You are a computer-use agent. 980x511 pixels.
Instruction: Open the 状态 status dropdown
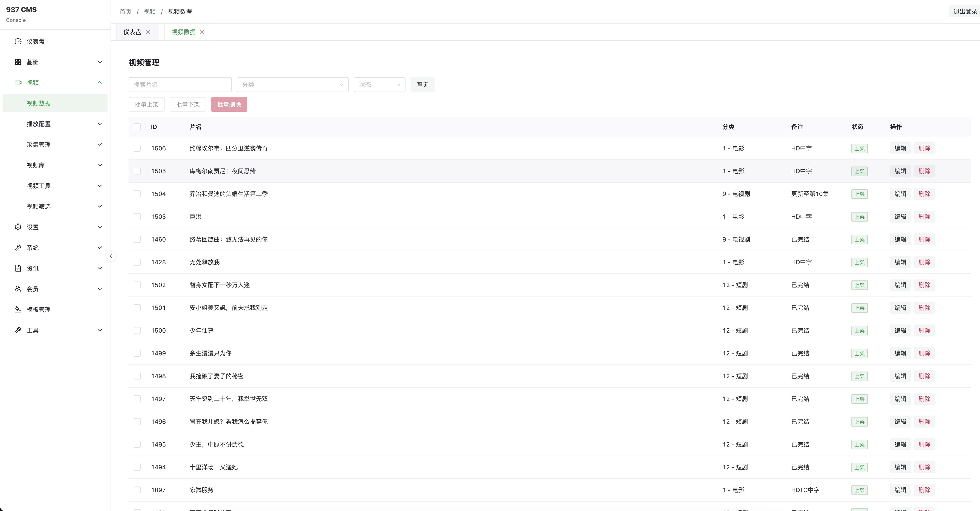pos(379,85)
